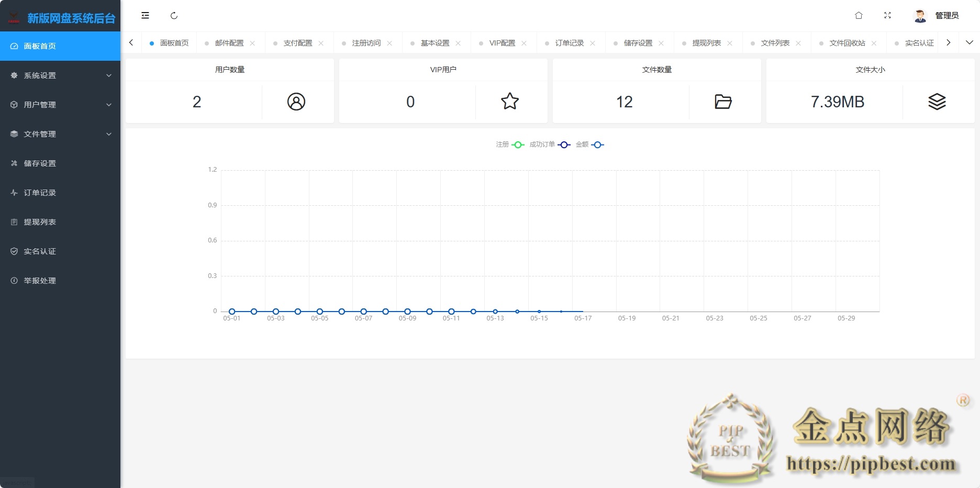This screenshot has height=488, width=980.
Task: Collapse the sidebar using the toggle icon
Action: tap(145, 15)
